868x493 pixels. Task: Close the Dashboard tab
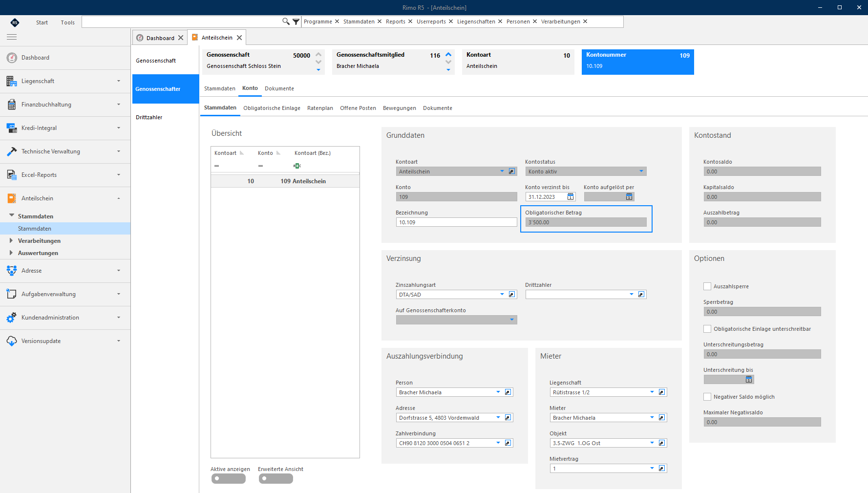[x=181, y=38]
